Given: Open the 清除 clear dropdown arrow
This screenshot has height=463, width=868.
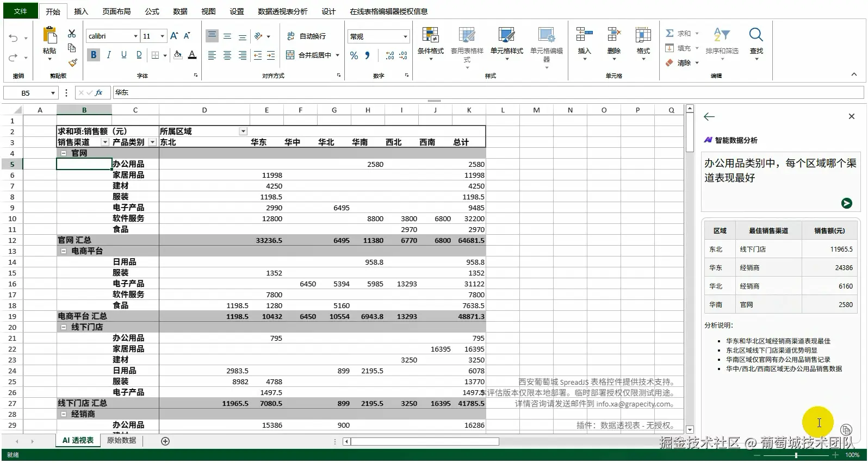Looking at the screenshot, I should click(x=697, y=63).
